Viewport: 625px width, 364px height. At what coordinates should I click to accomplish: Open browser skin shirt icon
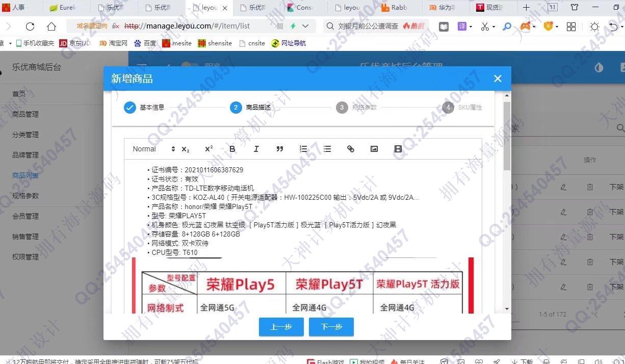tap(575, 7)
